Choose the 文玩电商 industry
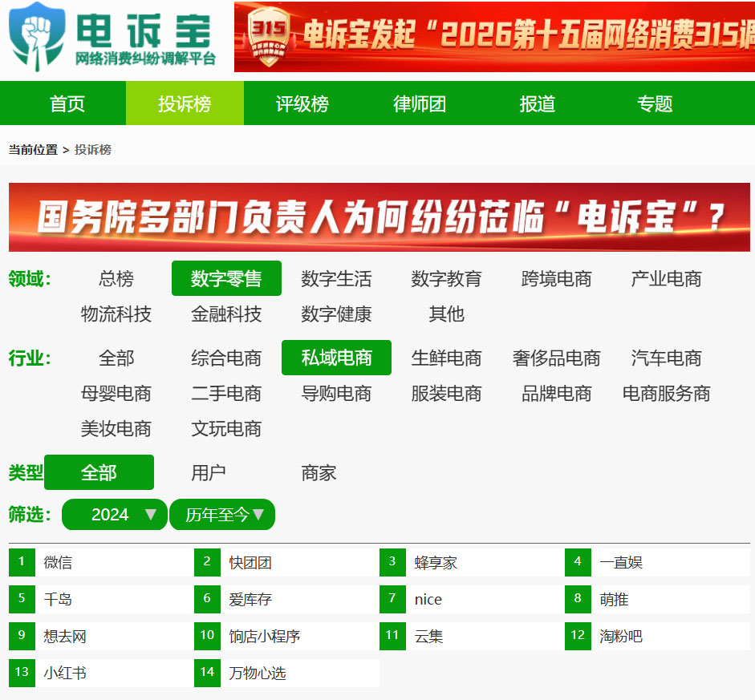The height and width of the screenshot is (700, 755). tap(226, 429)
